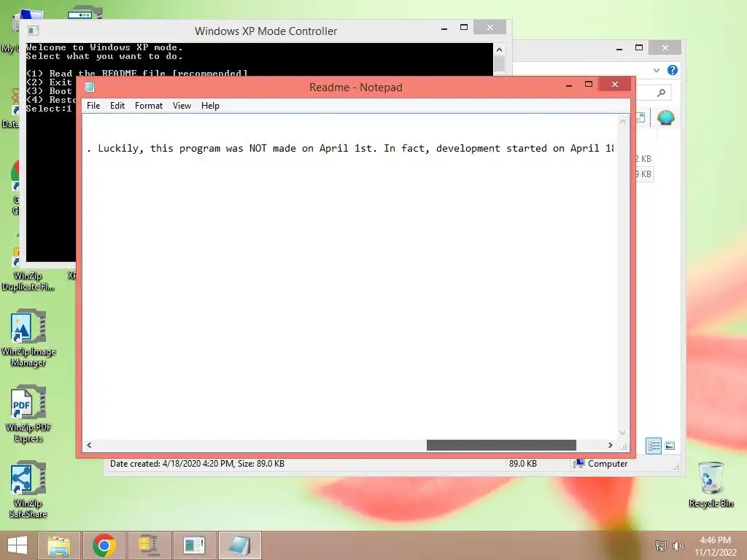Click the Notepad horizontal scrollbar thumb
This screenshot has width=747, height=560.
[501, 446]
